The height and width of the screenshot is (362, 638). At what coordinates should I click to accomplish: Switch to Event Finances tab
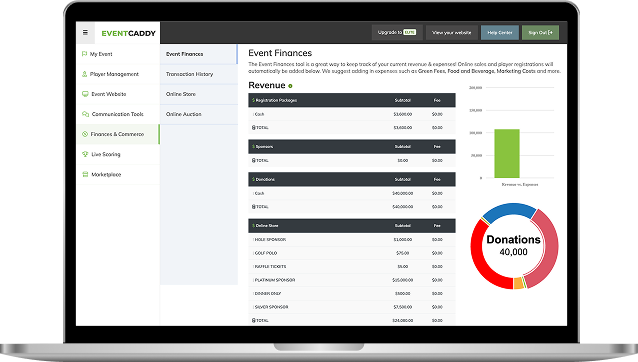(199, 54)
